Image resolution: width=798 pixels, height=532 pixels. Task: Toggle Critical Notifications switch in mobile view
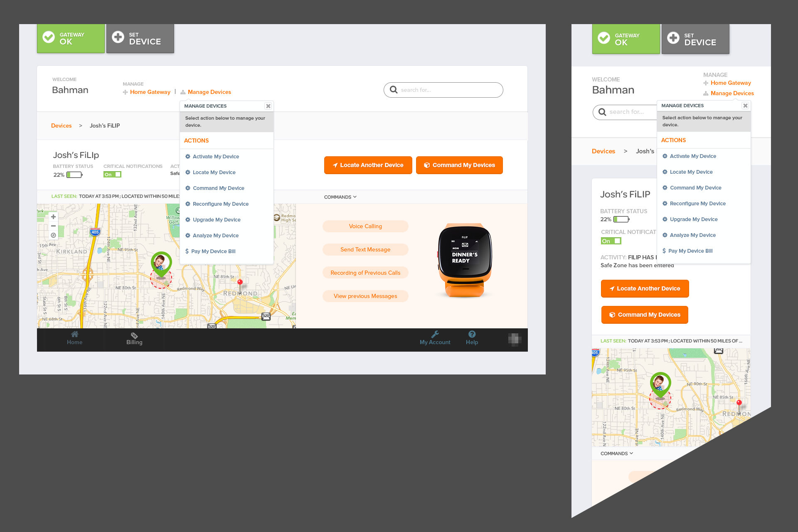611,241
